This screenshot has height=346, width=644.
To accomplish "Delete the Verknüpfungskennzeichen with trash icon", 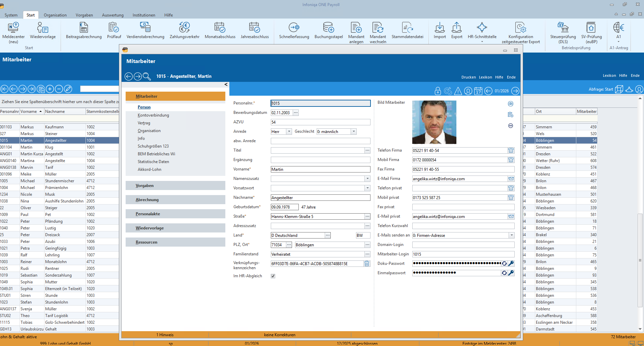I will coord(367,264).
